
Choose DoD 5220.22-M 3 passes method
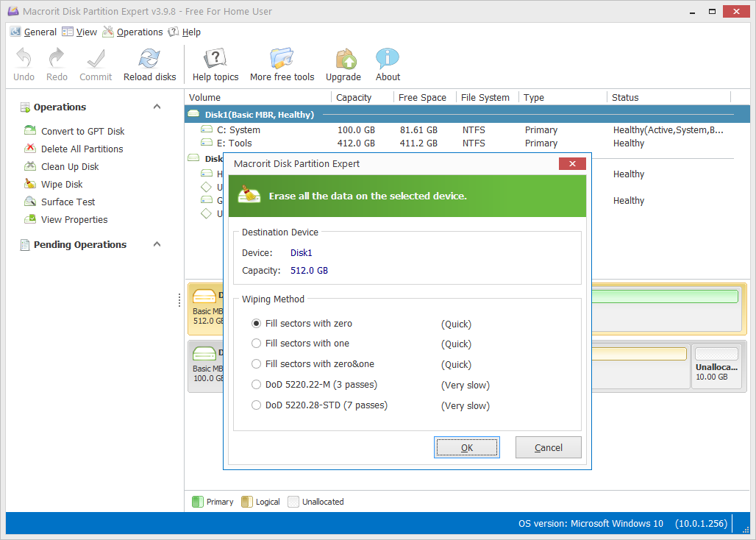(x=257, y=385)
